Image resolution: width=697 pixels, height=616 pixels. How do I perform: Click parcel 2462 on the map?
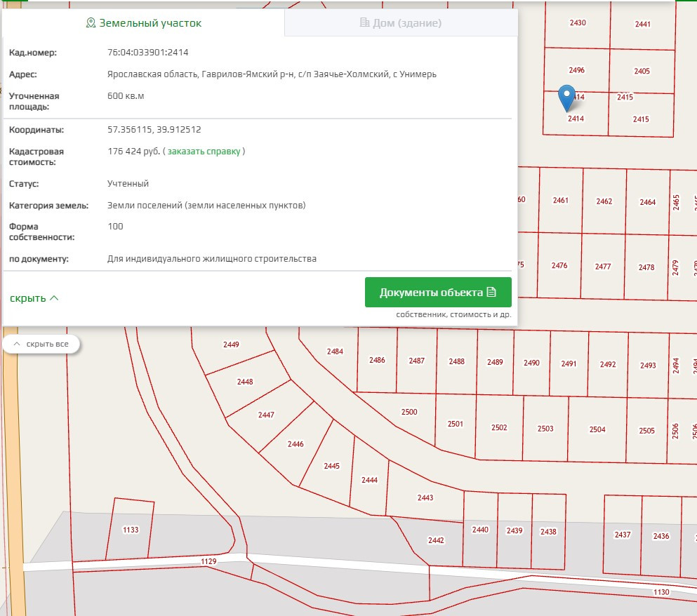pos(604,201)
